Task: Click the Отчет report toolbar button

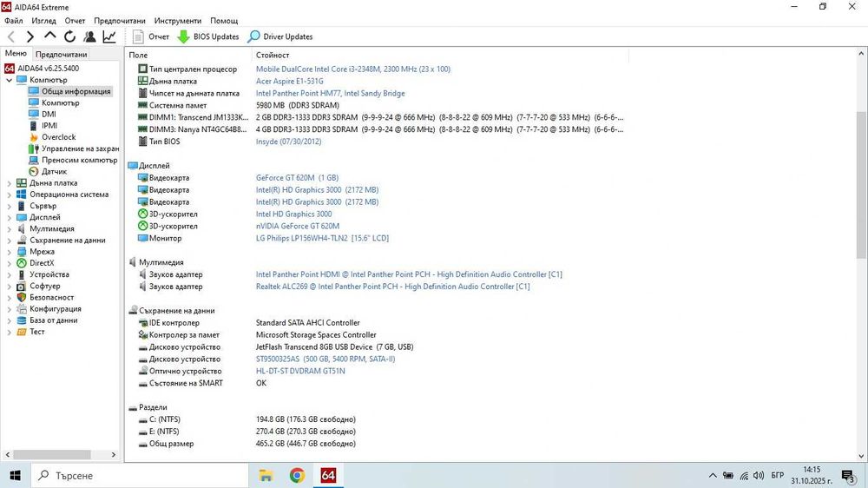Action: [x=150, y=36]
